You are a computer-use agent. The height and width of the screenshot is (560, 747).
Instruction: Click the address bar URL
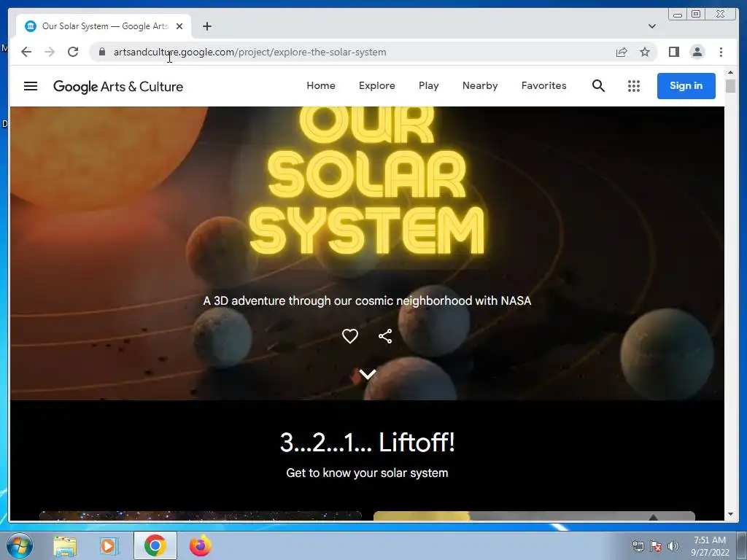click(x=249, y=52)
